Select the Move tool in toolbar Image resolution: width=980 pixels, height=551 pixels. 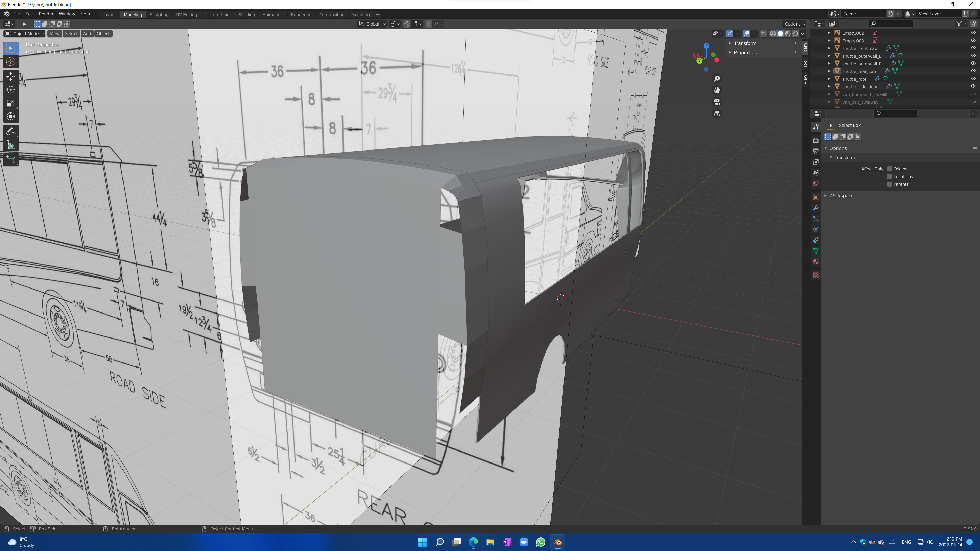[11, 77]
